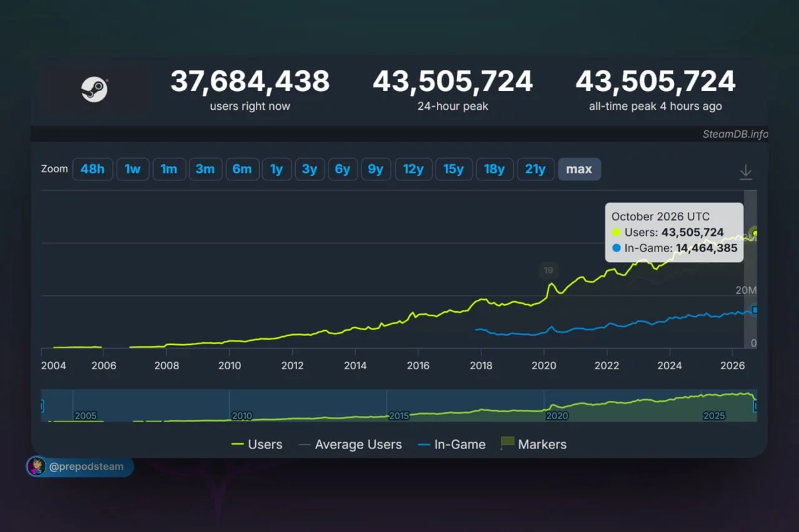Set chart zoom to 9y
The height and width of the screenshot is (532, 799).
point(376,169)
